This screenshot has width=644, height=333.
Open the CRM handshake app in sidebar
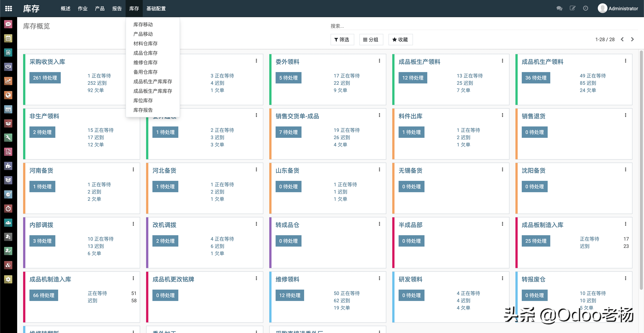pos(8,67)
